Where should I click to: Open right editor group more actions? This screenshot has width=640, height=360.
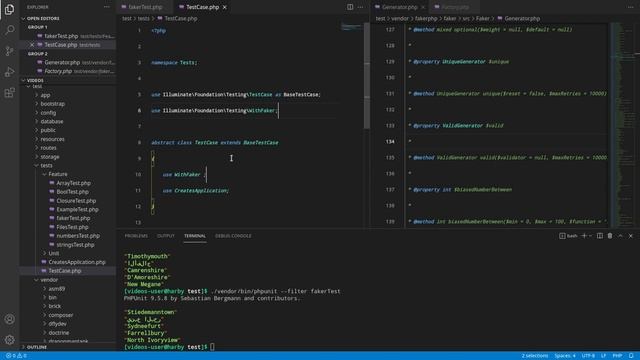pyautogui.click(x=631, y=7)
